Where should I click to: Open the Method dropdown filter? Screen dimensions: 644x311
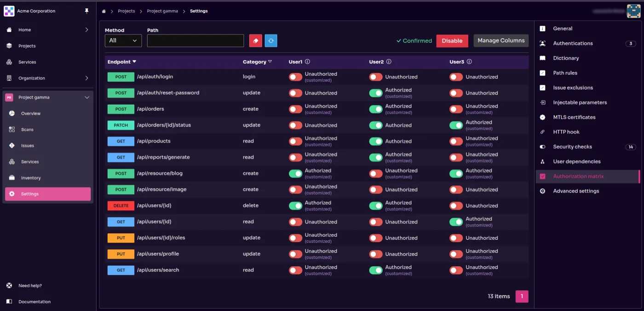123,40
